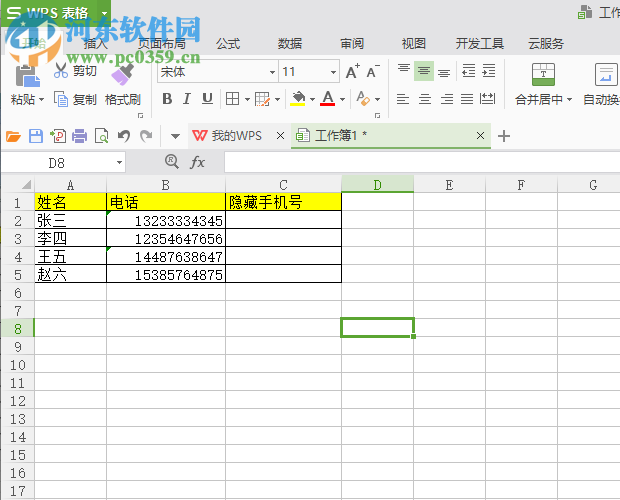Insert function with fx button
The image size is (620, 500).
197,162
